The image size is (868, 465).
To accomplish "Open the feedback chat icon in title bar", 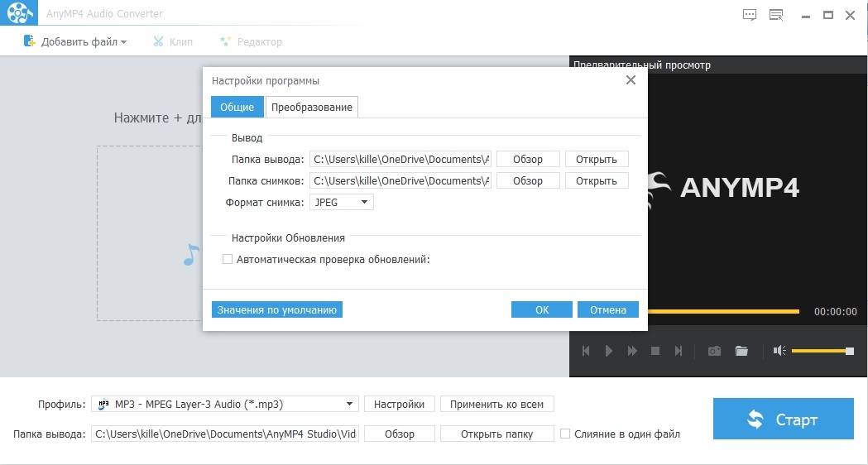I will pos(750,15).
